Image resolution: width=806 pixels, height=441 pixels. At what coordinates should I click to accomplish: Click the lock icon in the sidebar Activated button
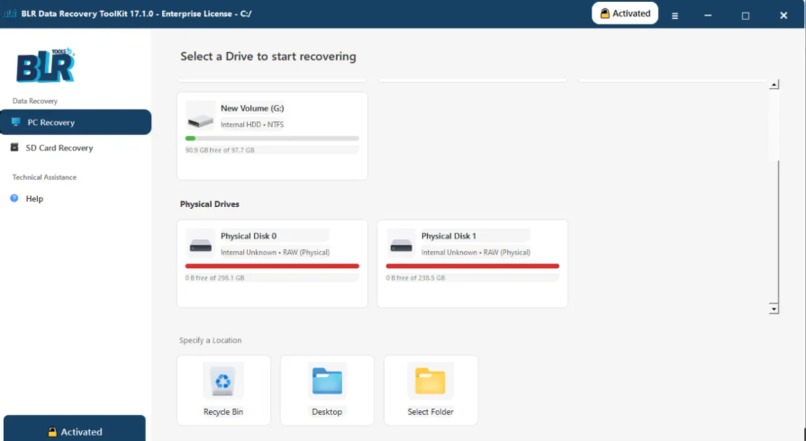click(x=52, y=432)
